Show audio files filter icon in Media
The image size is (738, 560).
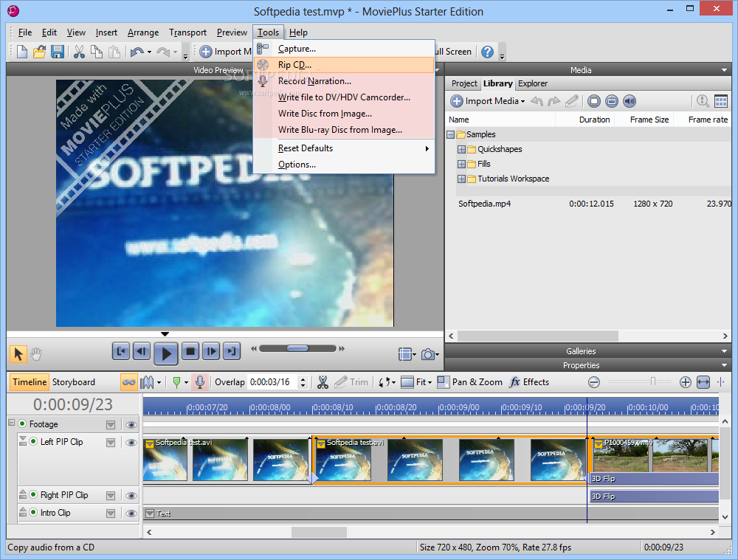point(630,100)
